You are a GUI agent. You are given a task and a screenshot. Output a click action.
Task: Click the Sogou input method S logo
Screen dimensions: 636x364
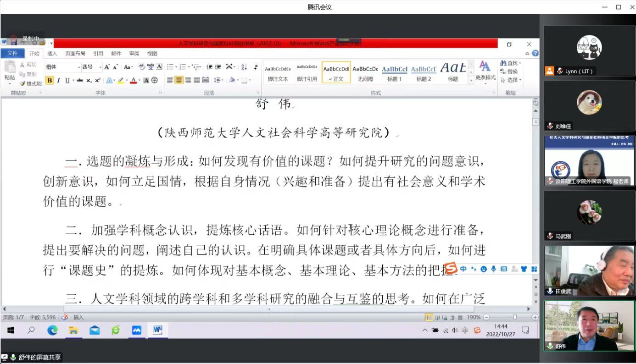coord(451,269)
